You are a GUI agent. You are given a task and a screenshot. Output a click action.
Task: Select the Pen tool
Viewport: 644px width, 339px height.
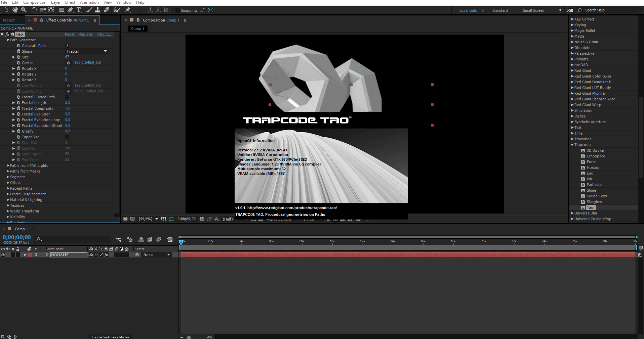coord(70,10)
